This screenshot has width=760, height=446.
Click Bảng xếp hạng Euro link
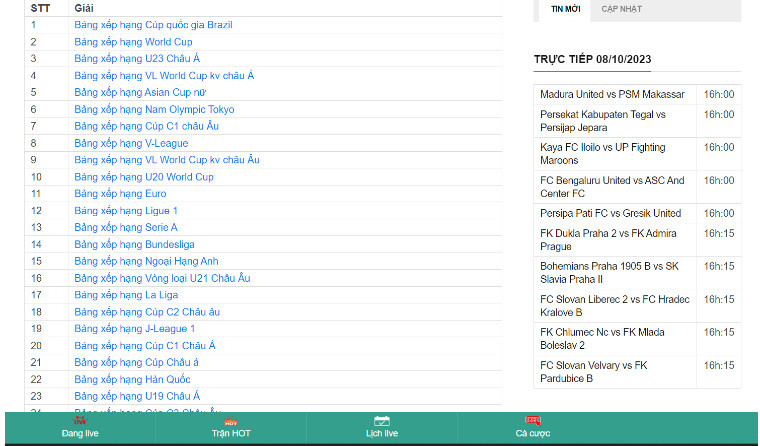pos(120,193)
